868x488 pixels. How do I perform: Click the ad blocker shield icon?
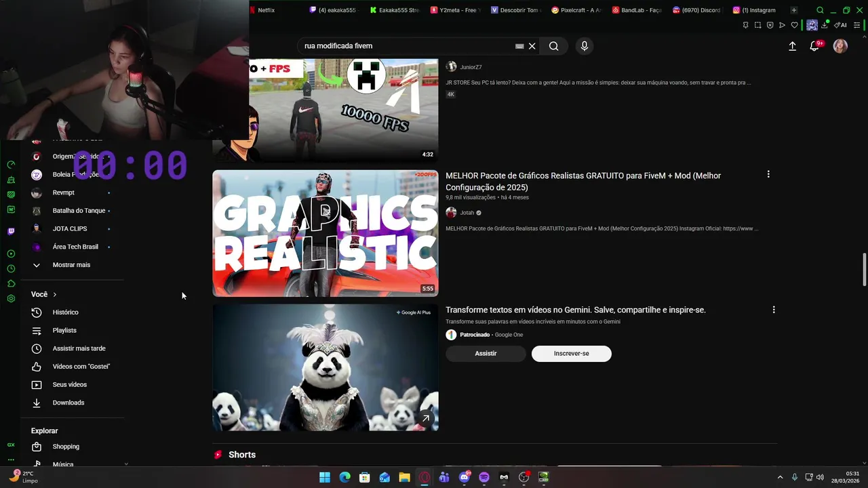(x=770, y=25)
